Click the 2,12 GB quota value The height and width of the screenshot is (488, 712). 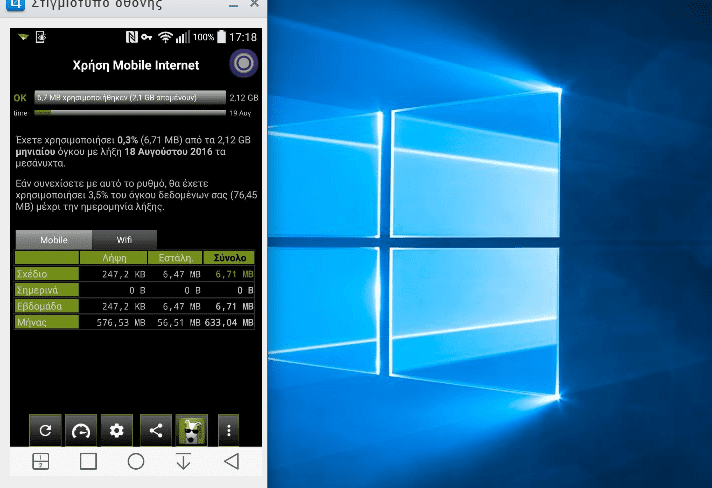point(244,98)
